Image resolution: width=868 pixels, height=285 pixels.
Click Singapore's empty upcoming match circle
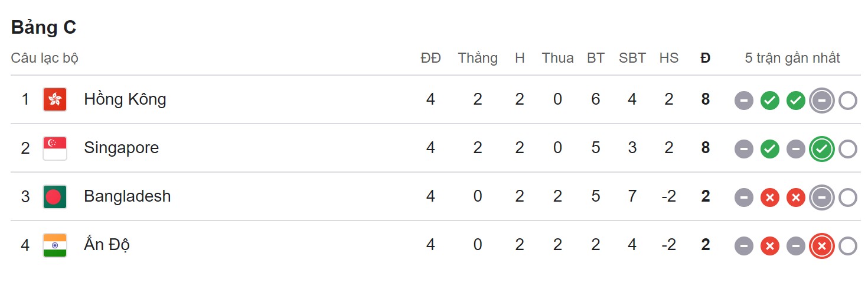coord(847,149)
